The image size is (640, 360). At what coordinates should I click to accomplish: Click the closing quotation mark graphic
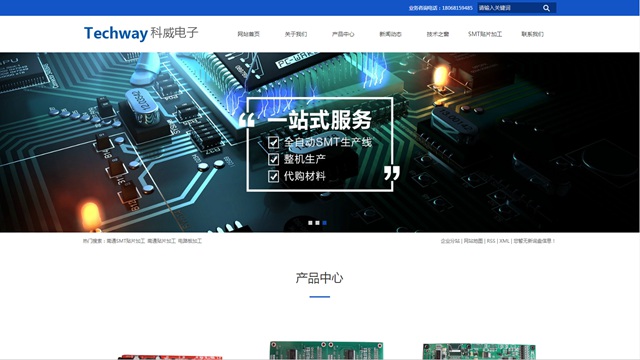pos(391,173)
